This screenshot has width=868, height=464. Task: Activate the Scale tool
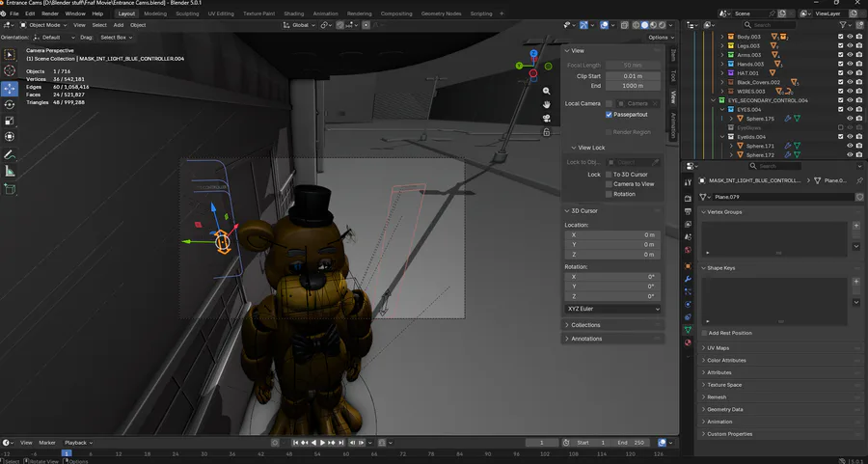pyautogui.click(x=10, y=121)
